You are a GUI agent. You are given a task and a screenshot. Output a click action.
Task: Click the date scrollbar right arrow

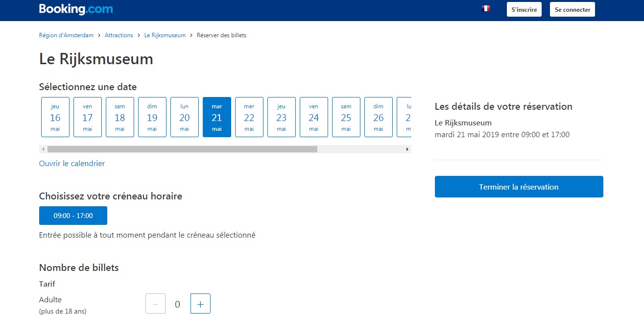click(x=407, y=149)
